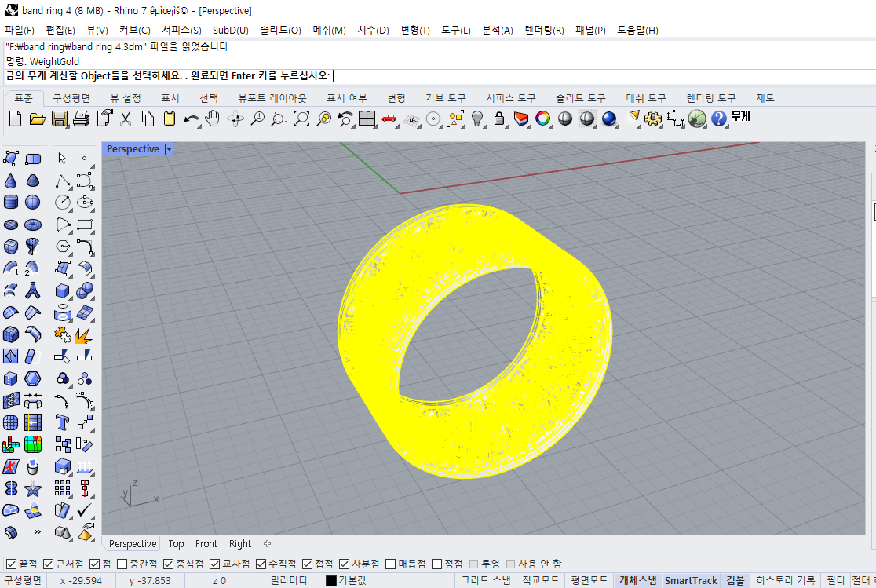Toggle the 교차점 osnap checkbox
The height and width of the screenshot is (588, 876).
click(214, 564)
